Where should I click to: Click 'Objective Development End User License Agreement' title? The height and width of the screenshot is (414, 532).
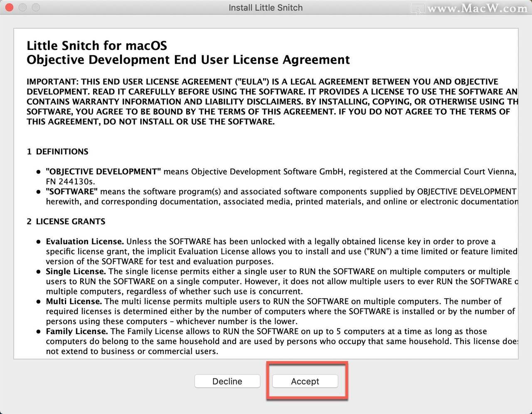[188, 60]
